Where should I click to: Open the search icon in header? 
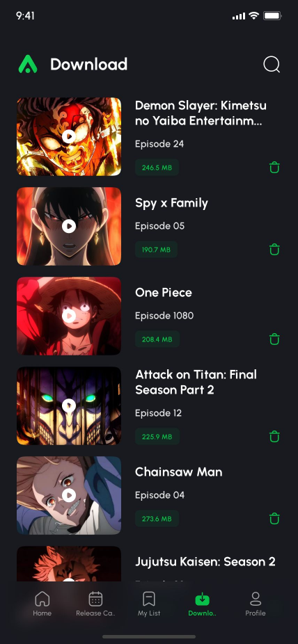tap(272, 65)
